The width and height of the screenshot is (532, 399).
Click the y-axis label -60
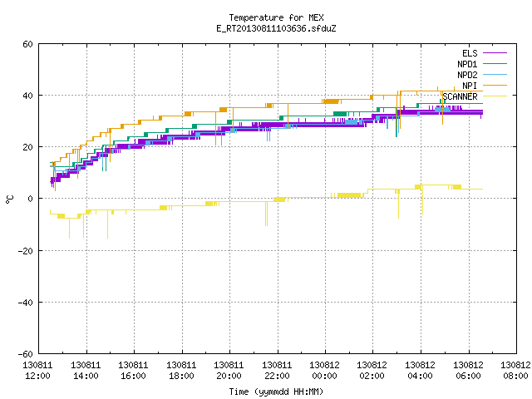click(x=25, y=354)
